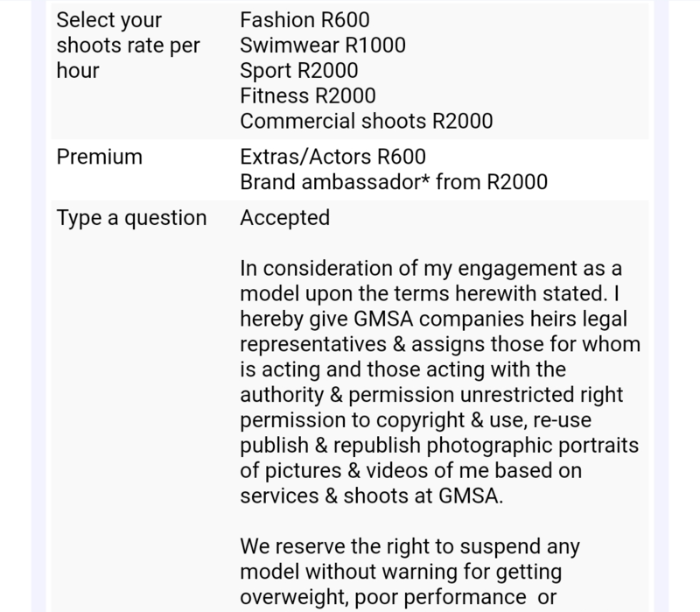Viewport: 700px width, 612px height.
Task: Select the 'hereby give GMSA companies' line
Action: pyautogui.click(x=433, y=319)
